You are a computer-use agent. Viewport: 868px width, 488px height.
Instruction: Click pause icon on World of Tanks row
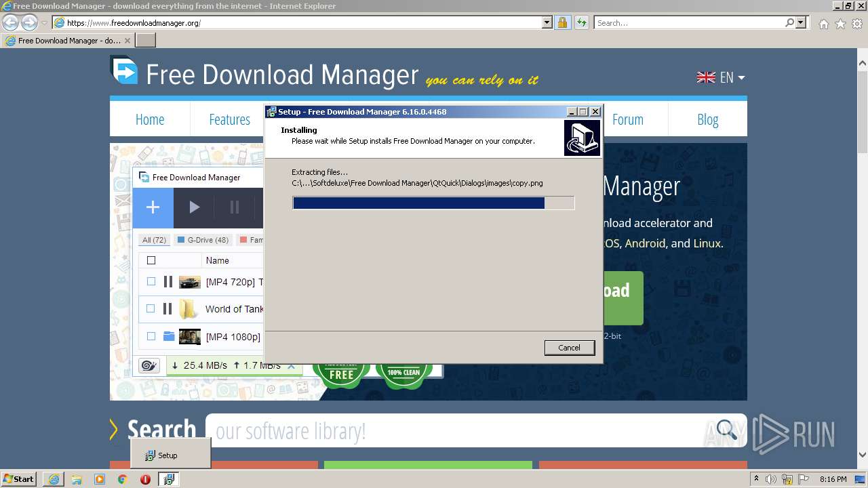167,309
